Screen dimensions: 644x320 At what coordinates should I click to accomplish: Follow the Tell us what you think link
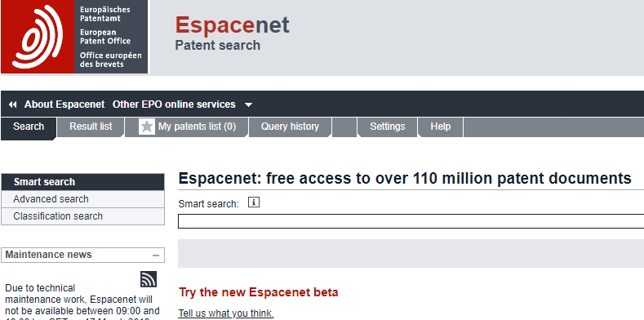tap(226, 313)
